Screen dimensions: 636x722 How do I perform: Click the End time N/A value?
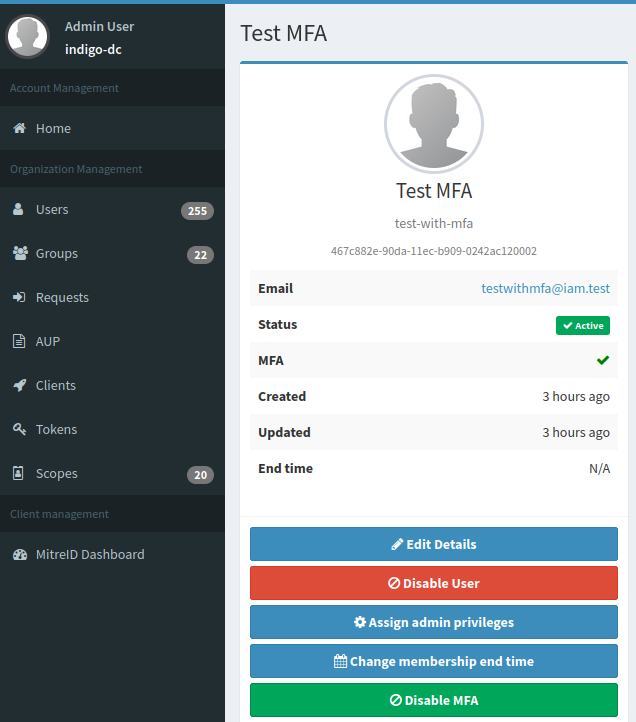[600, 468]
